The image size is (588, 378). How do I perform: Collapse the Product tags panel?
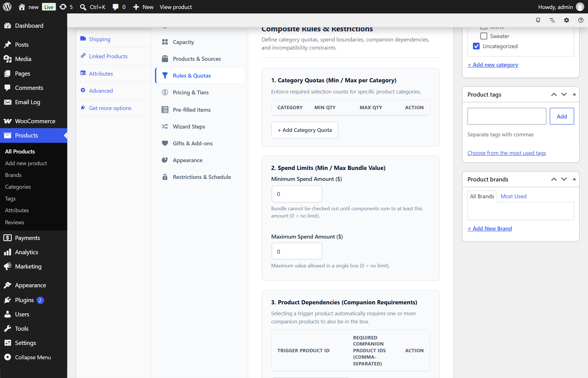(574, 94)
